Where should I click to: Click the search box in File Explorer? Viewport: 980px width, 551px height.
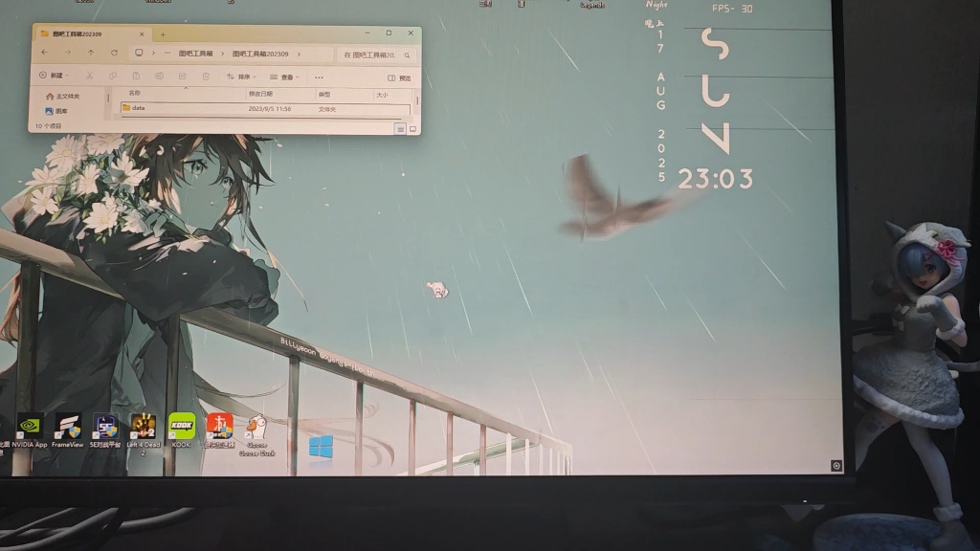[375, 55]
